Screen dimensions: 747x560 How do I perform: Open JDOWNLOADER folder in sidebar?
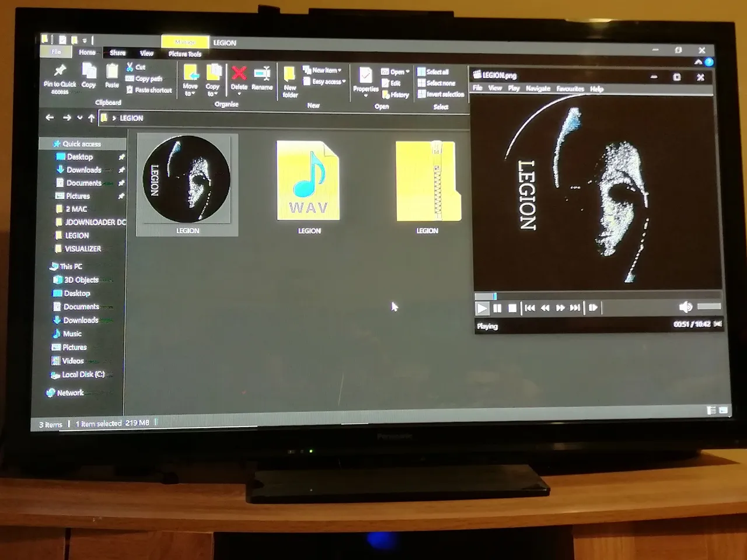95,222
